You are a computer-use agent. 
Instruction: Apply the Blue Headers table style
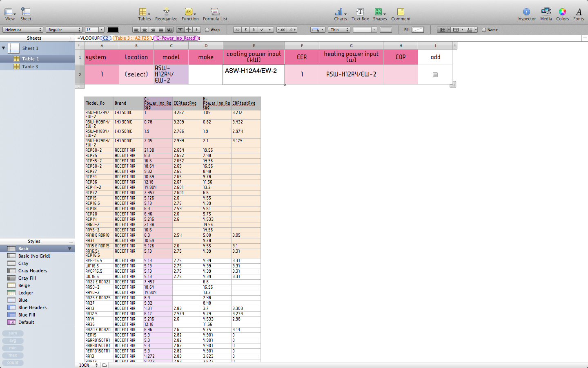click(32, 307)
